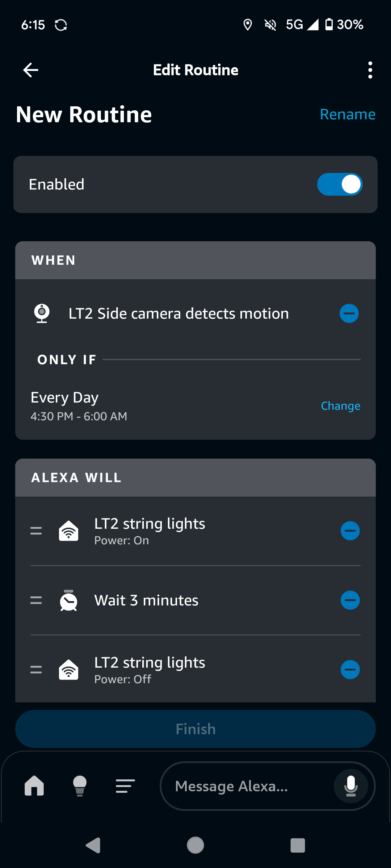Open the Alexa Home tab
This screenshot has height=868, width=391.
point(34,786)
